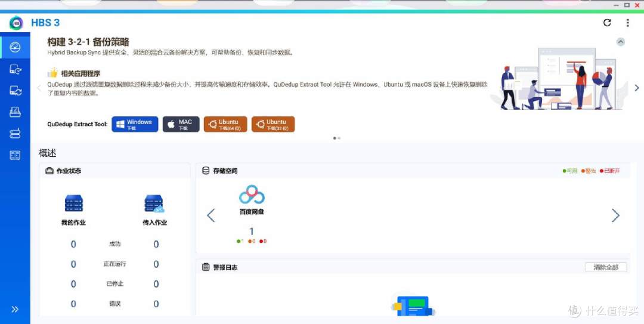
Task: Click the 传入作业 label
Action: tap(155, 223)
